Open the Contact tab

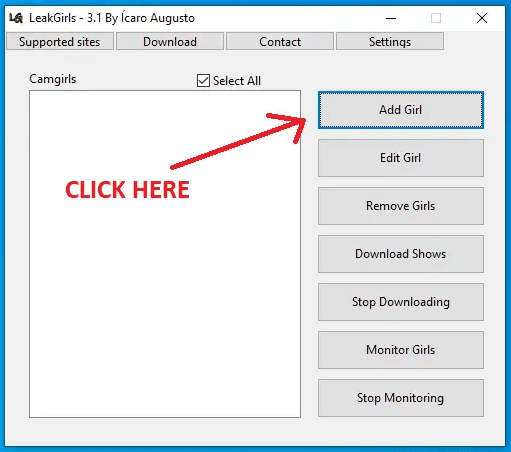pyautogui.click(x=280, y=41)
